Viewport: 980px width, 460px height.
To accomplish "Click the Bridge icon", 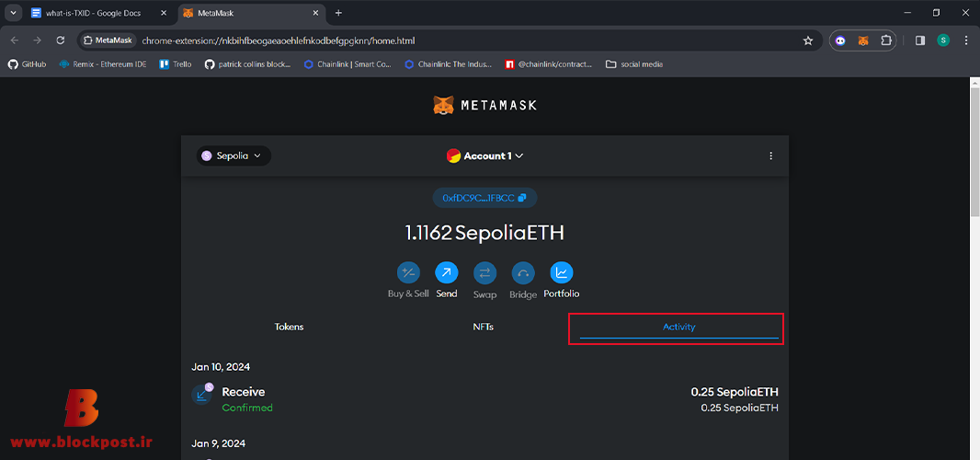I will [x=523, y=273].
